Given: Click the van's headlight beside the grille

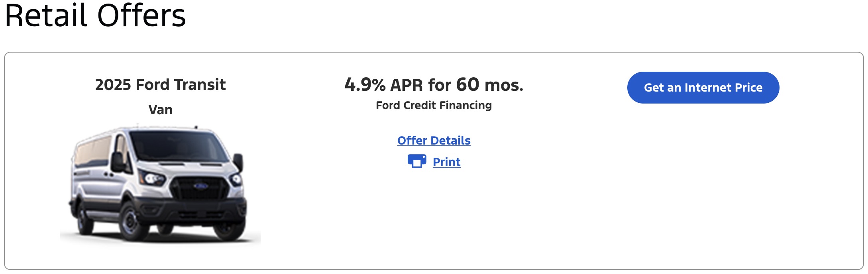Looking at the screenshot, I should pos(151,178).
